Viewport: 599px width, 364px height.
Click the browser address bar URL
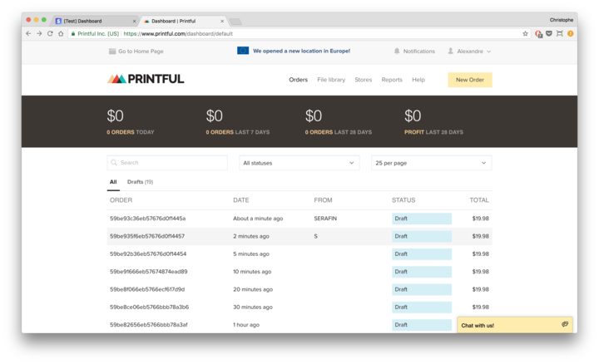(x=178, y=33)
